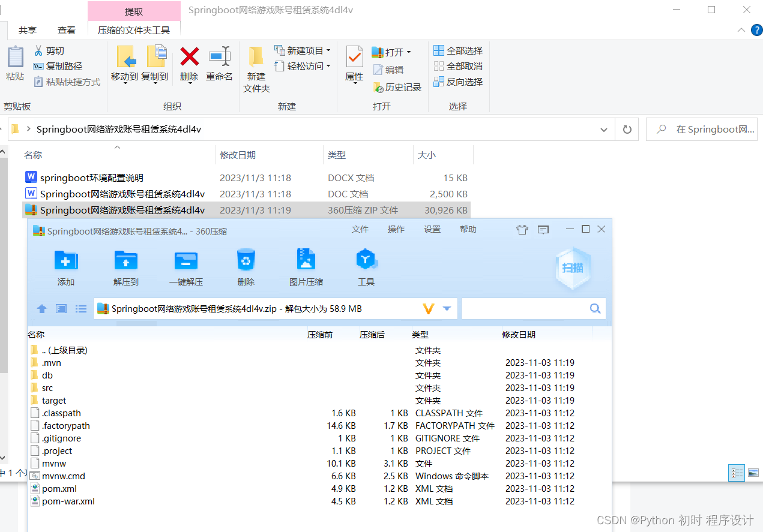
Task: Click the 解压到 extract icon in 360压缩
Action: (125, 267)
